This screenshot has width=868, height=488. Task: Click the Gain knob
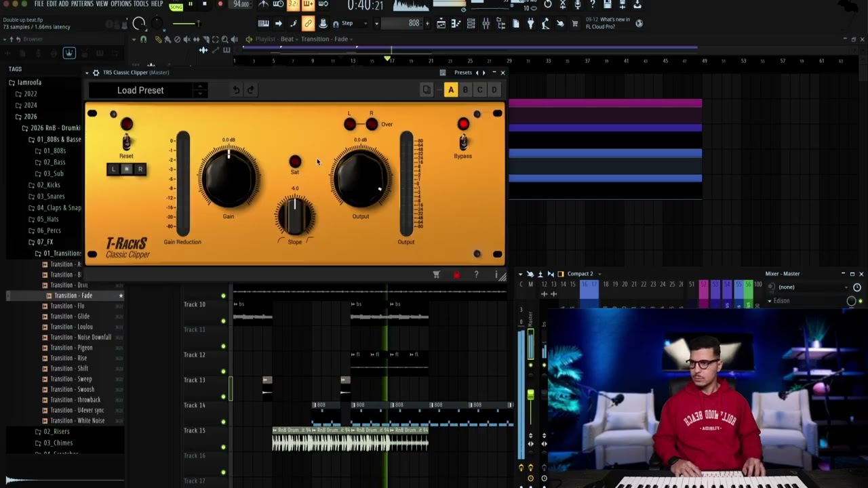tap(229, 177)
